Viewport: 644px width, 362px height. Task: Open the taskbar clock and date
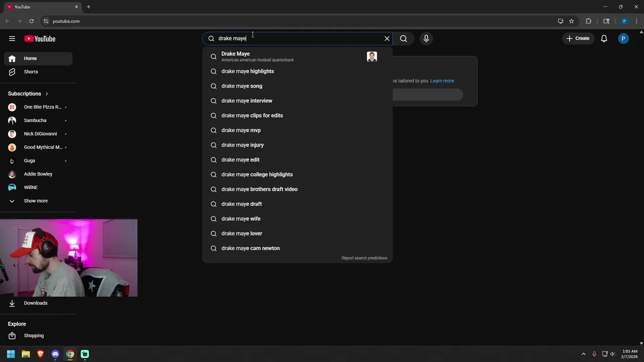[630, 354]
